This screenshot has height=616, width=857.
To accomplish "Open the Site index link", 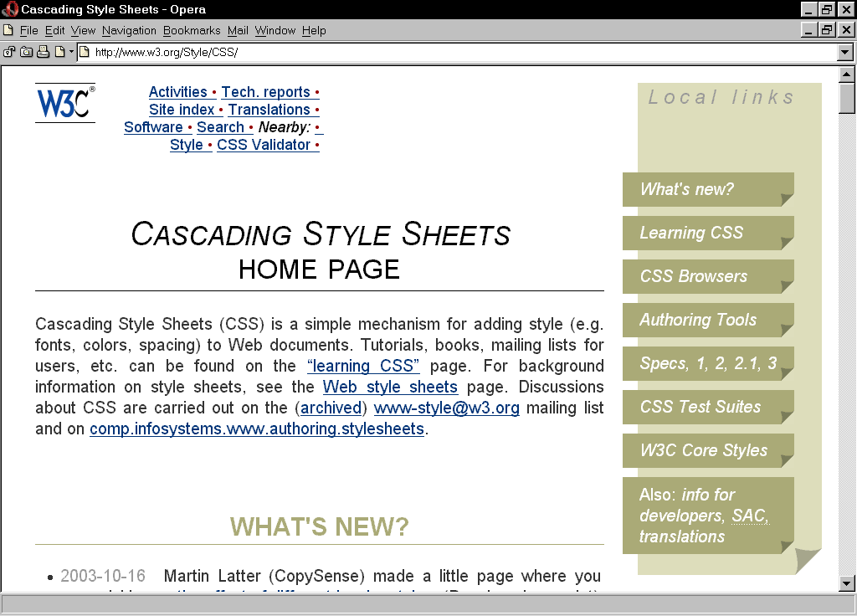I will (182, 110).
